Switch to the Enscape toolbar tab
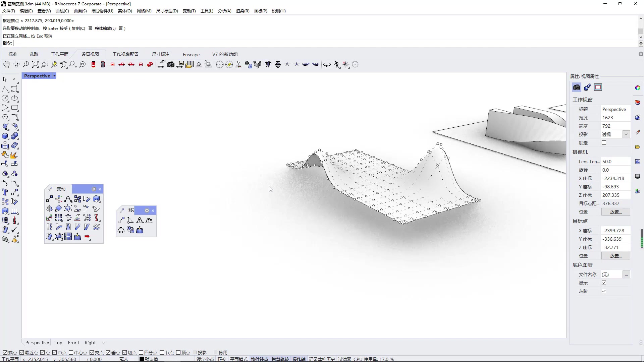 click(191, 55)
